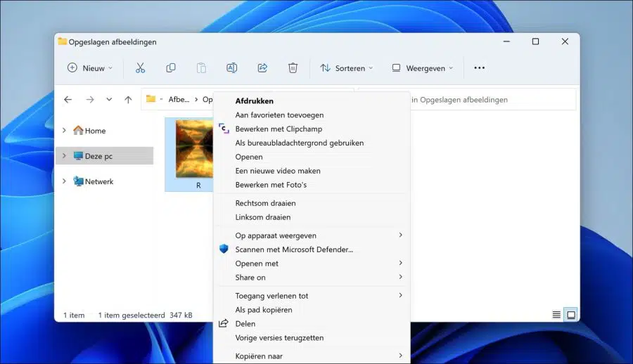Minimize the Opgeslagen afbeeldingen window
Viewport: 633px width, 364px height.
click(506, 41)
